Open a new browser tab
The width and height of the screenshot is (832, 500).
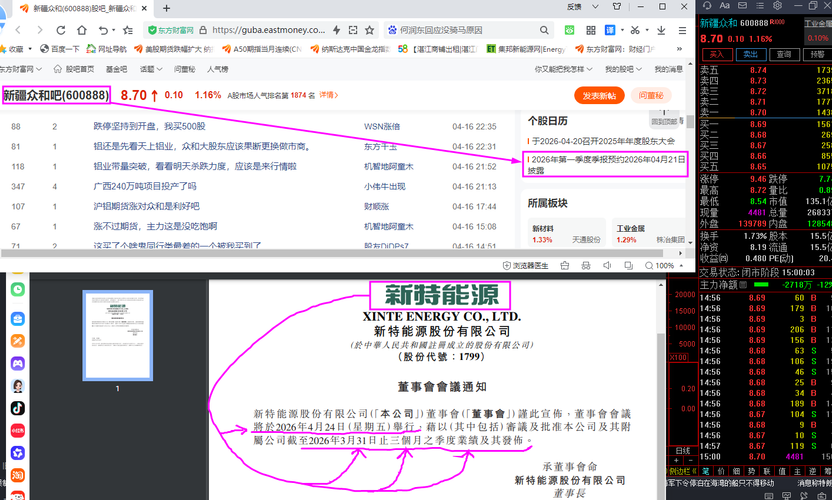(x=167, y=8)
